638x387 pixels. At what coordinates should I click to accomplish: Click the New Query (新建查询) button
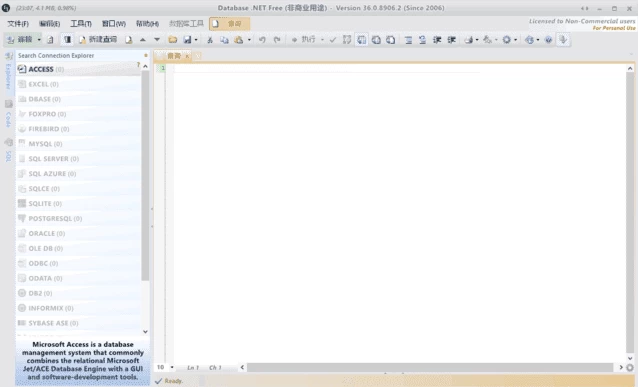tap(98, 39)
